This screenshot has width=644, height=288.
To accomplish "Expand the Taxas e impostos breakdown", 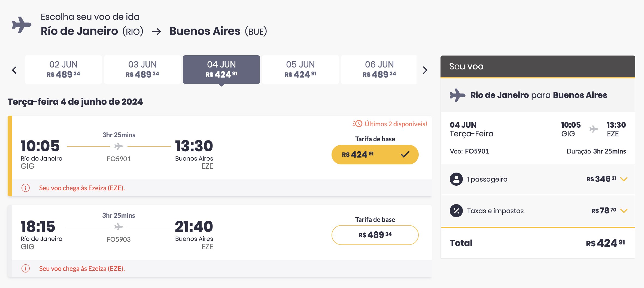I will pos(624,211).
